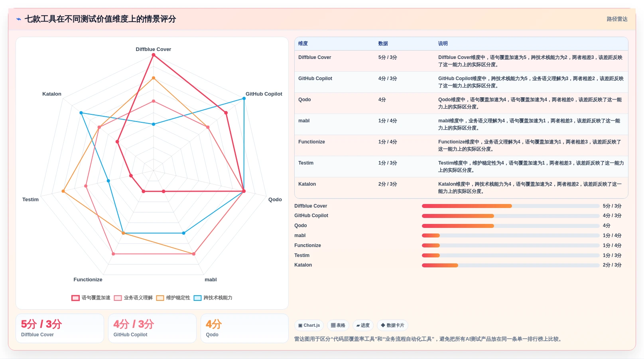Click the GitHub Copilot radar axis label
The image size is (644, 359).
[x=264, y=94]
